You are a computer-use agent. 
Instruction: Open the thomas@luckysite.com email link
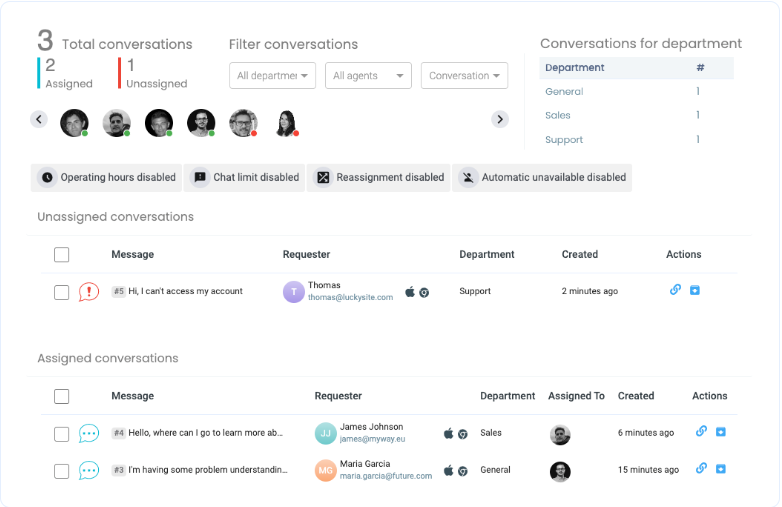coord(350,298)
